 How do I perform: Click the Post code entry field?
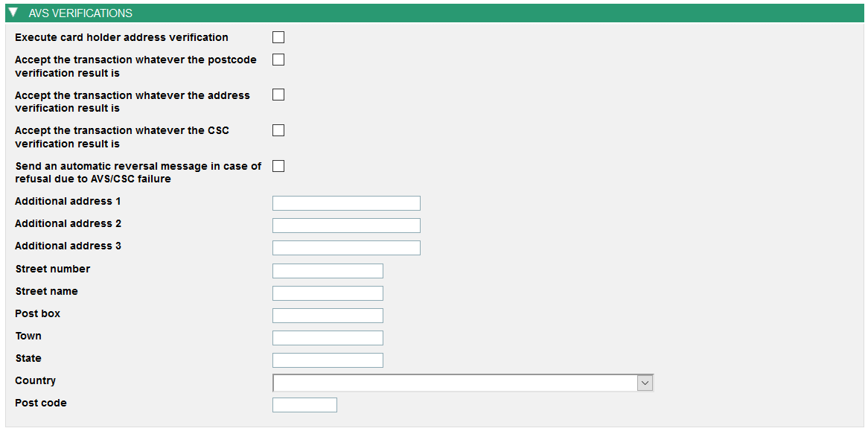coord(304,404)
